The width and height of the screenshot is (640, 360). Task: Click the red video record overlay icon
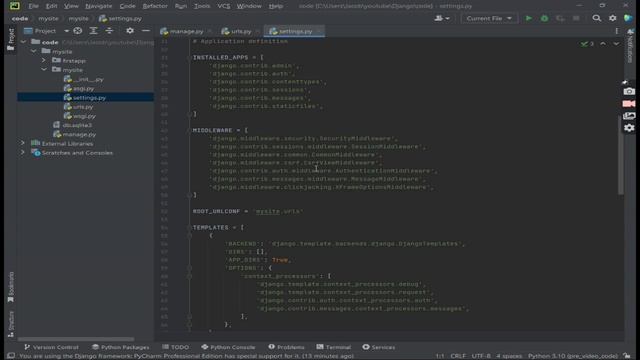(x=629, y=104)
